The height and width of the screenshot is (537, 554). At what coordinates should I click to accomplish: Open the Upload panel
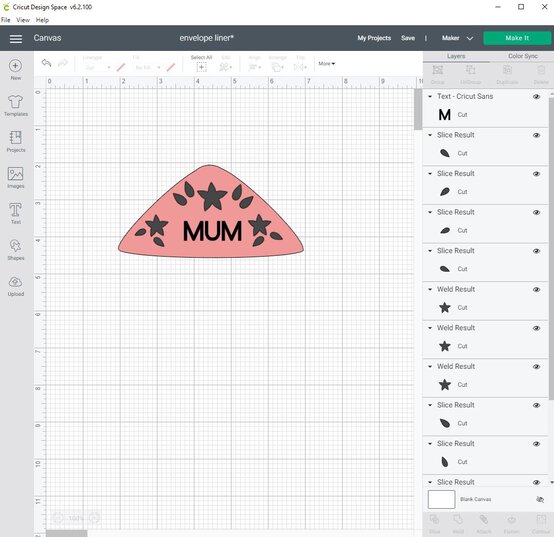(x=16, y=286)
